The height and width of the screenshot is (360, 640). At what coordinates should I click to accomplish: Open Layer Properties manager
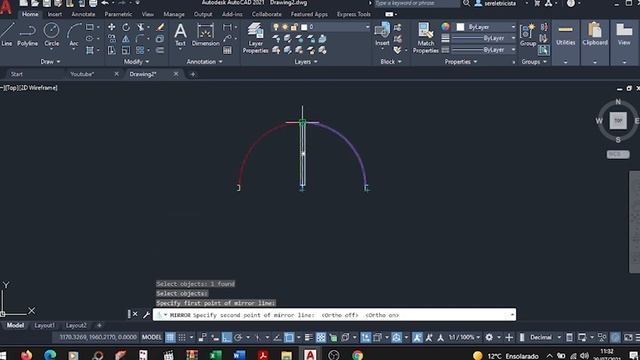(x=256, y=38)
